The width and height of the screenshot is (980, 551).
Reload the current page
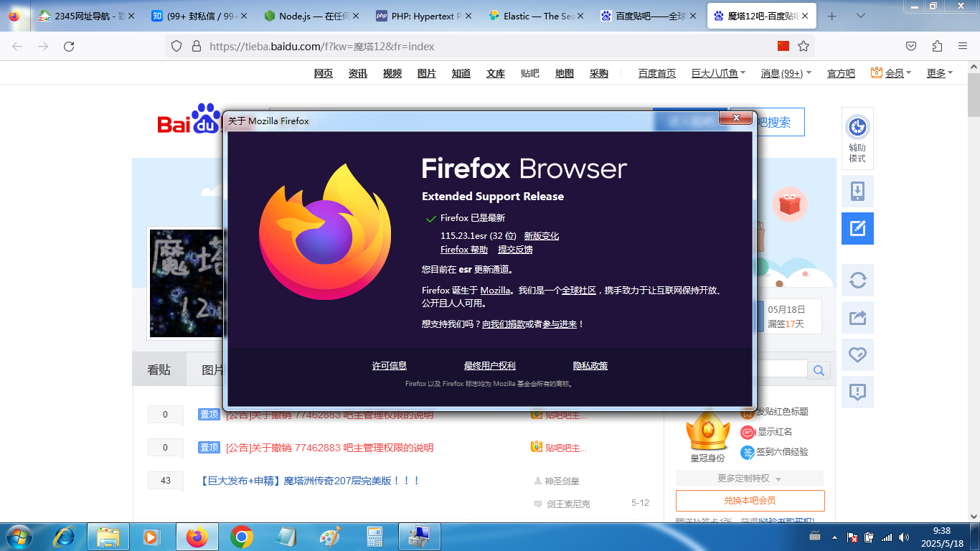click(x=69, y=46)
